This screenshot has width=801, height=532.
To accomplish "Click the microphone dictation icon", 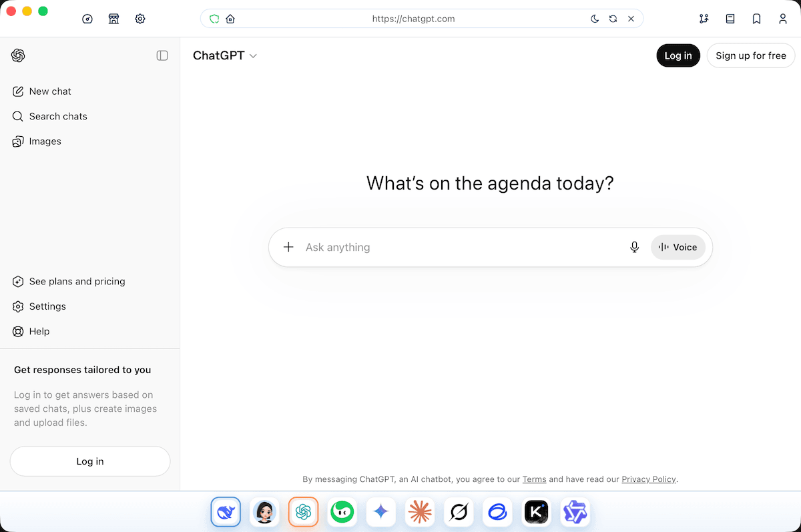I will click(x=634, y=247).
